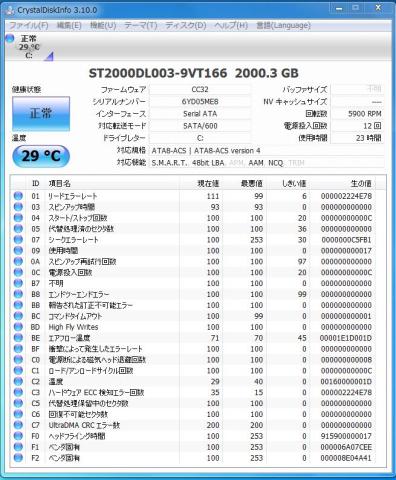Image resolution: width=396 pixels, height=480 pixels.
Task: Click the status circle for ID F0 ヘッドフライング時間
Action: [18, 436]
